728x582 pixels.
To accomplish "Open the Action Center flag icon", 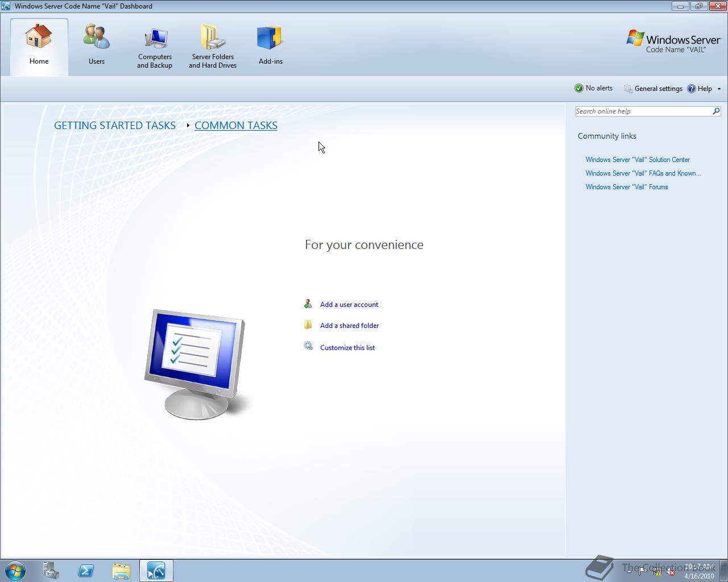I will click(643, 571).
